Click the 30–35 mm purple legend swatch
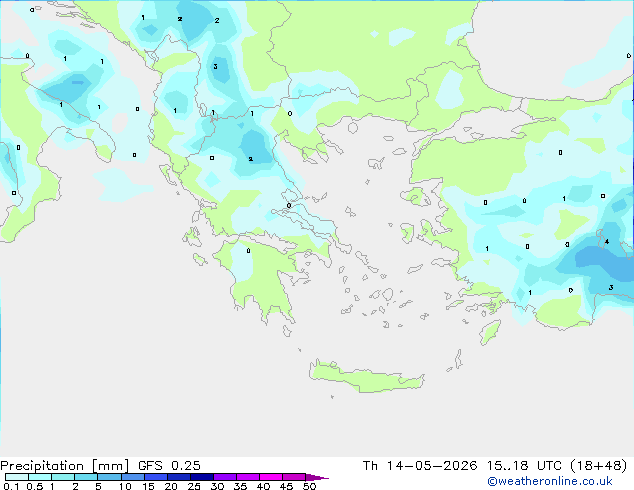 [x=225, y=477]
